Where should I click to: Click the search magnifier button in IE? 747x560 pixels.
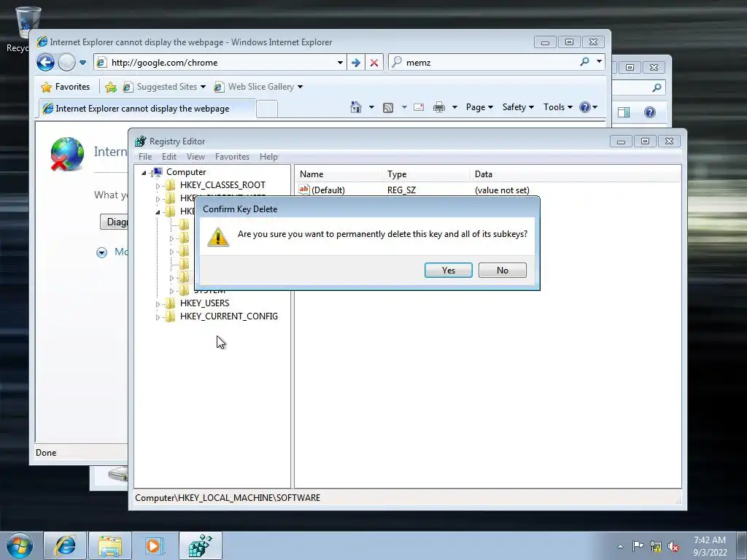(x=584, y=61)
